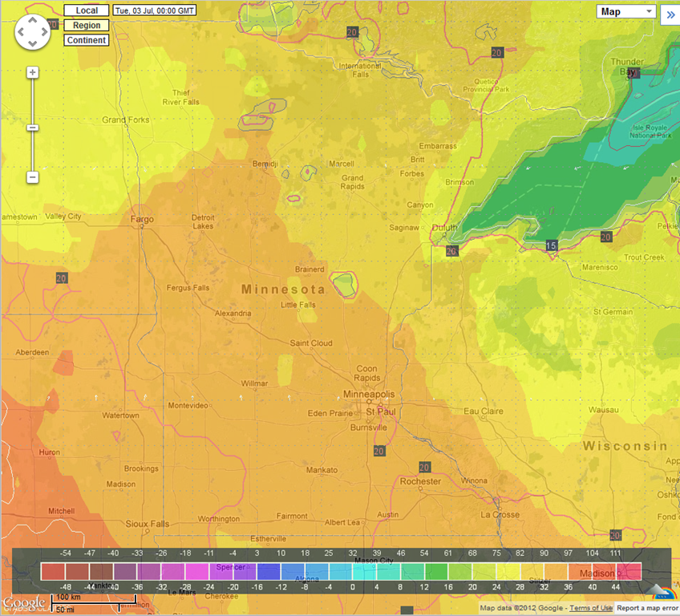Open the Tue 03 Jul date selector

click(155, 10)
